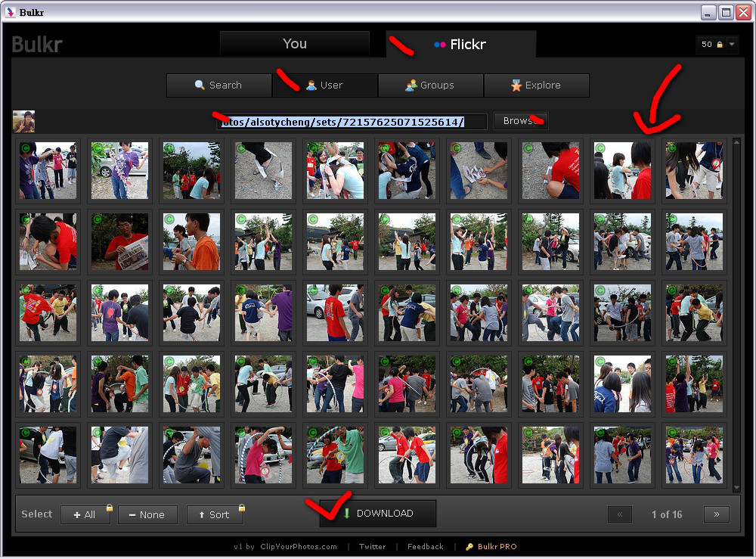Click the key icon beside Bulkr PRO
This screenshot has height=559, width=756.
(x=469, y=546)
